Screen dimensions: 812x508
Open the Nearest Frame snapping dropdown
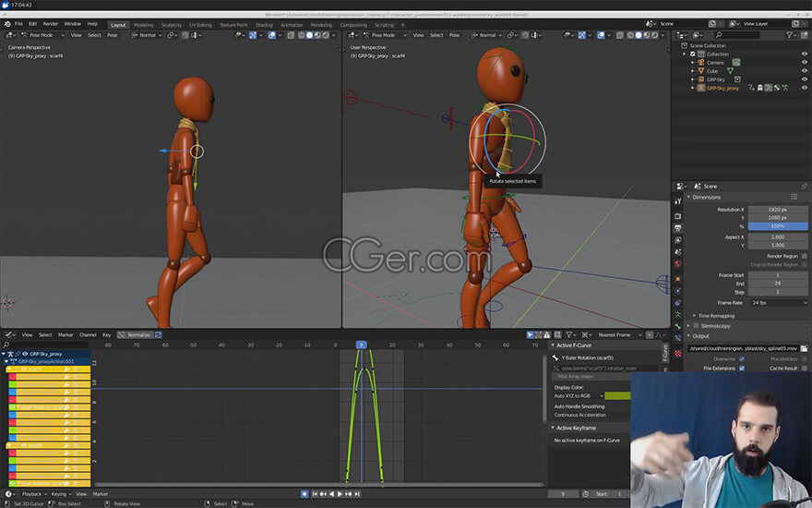point(619,335)
